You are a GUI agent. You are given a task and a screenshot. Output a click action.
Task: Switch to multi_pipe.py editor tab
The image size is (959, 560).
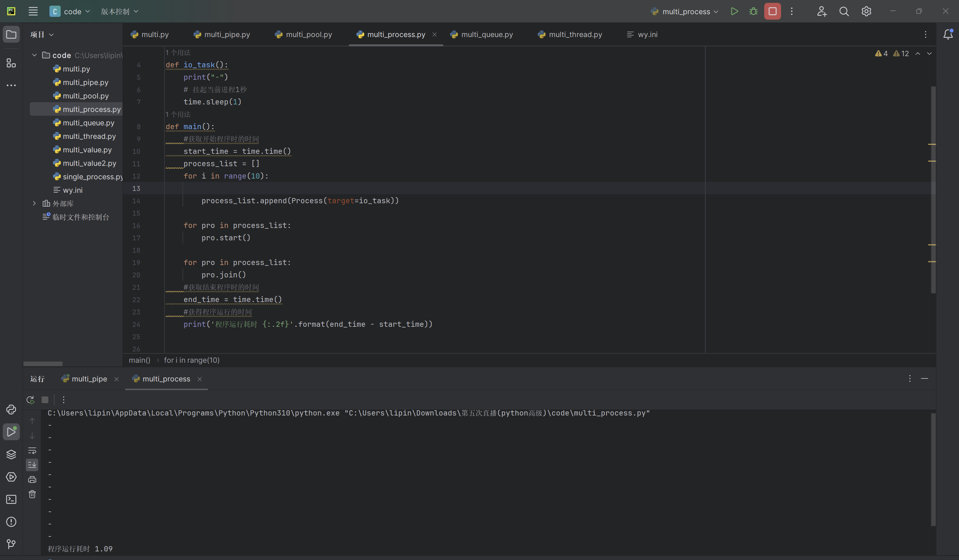point(222,34)
